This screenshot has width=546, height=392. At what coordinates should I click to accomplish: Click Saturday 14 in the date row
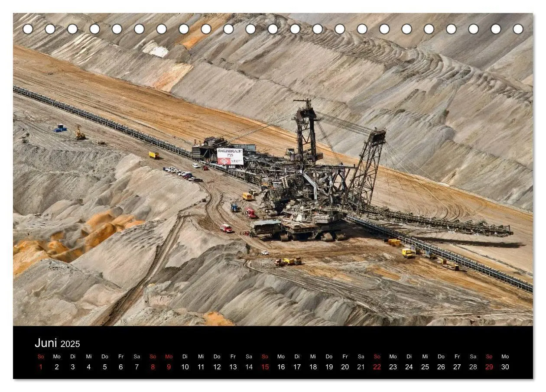(x=249, y=367)
